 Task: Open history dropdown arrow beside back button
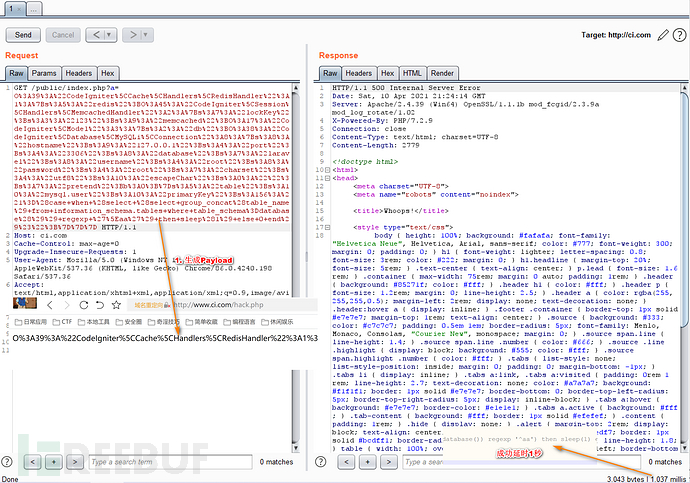pyautogui.click(x=109, y=35)
